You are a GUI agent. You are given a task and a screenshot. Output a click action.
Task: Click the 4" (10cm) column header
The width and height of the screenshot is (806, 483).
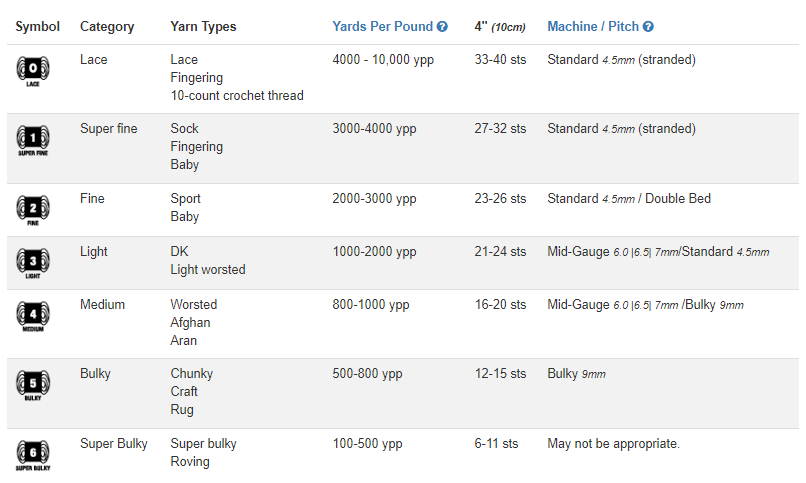500,27
